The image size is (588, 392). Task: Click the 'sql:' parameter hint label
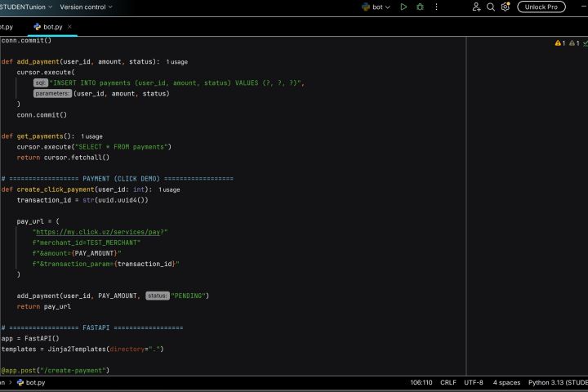point(41,83)
